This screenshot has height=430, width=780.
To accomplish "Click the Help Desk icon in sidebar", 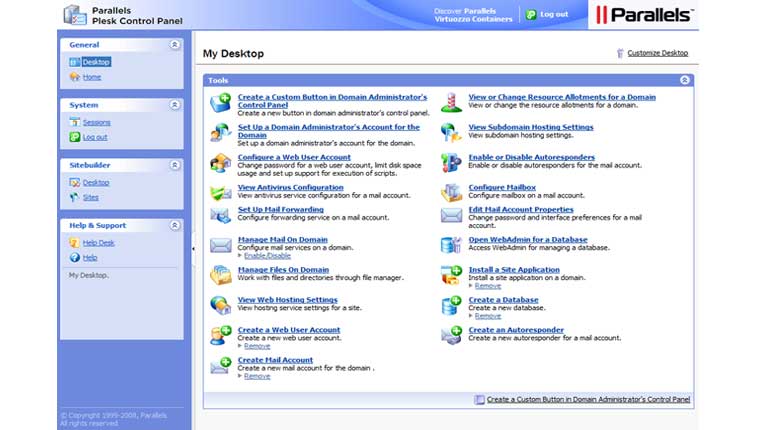I will coord(75,242).
